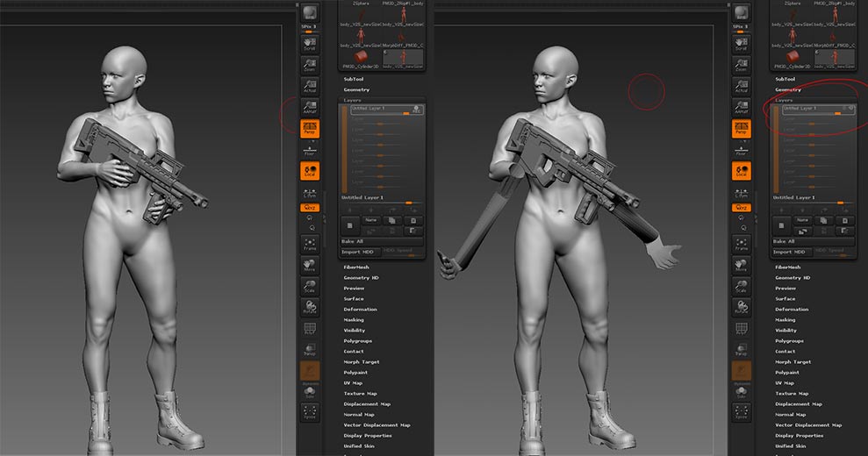The width and height of the screenshot is (868, 456).
Task: Click layer Name button in right view
Action: coord(803,220)
